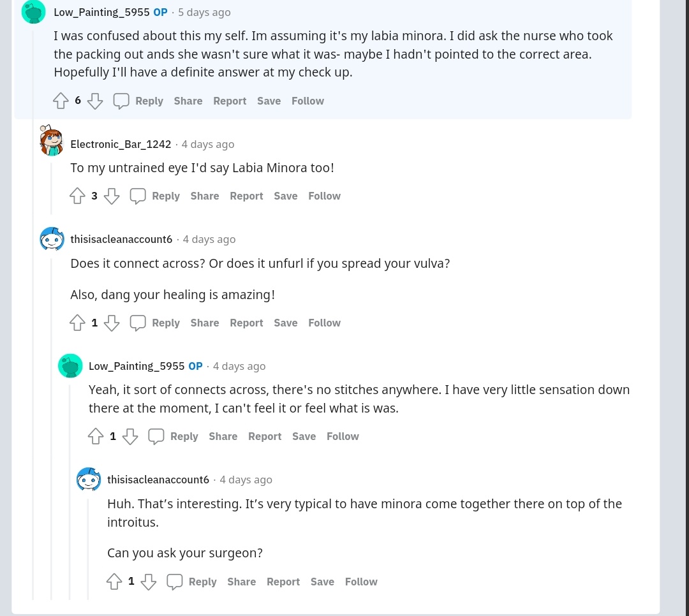This screenshot has width=689, height=616.
Task: Click reply bubble icon on Electronic_Bar_1242's comment
Action: click(x=138, y=196)
